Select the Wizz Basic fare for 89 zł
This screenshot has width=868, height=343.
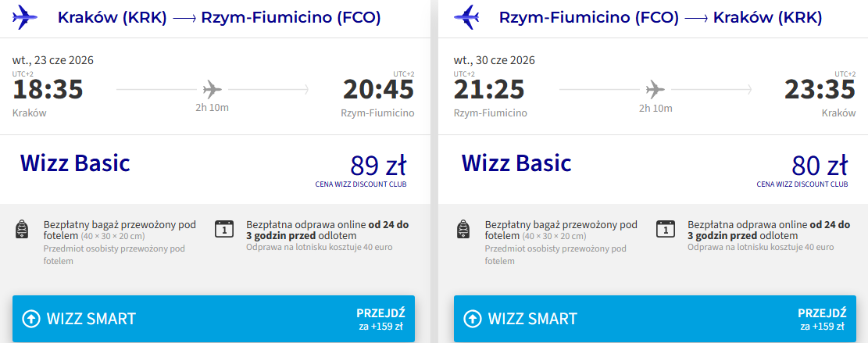(215, 169)
